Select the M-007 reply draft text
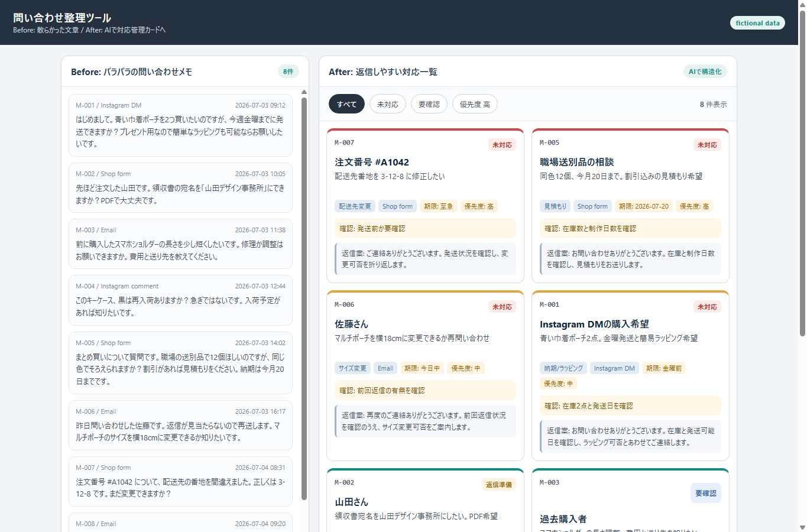This screenshot has height=532, width=807. tap(425, 259)
